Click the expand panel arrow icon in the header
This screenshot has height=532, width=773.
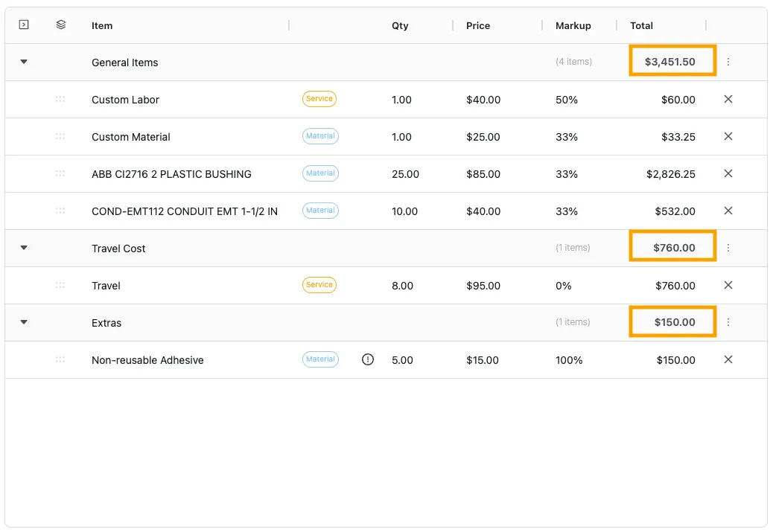click(x=23, y=25)
